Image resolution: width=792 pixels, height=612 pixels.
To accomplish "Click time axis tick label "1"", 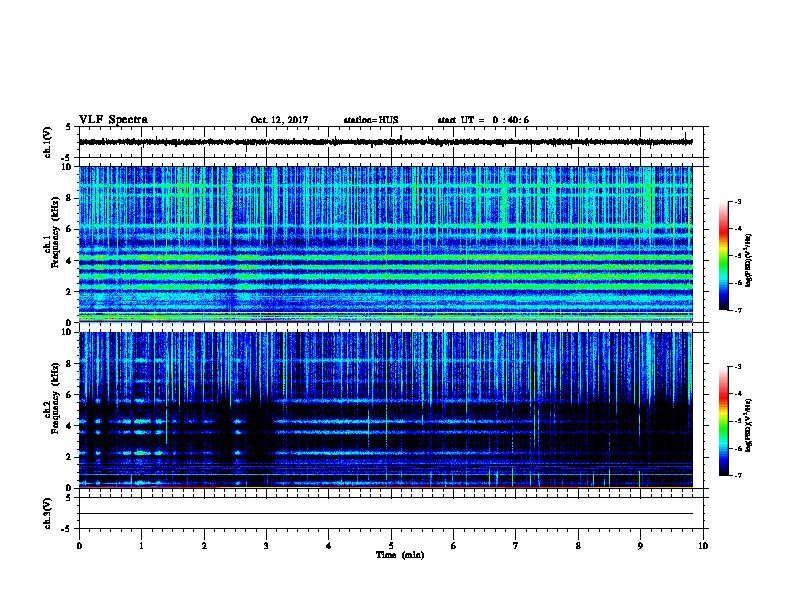I will click(142, 546).
